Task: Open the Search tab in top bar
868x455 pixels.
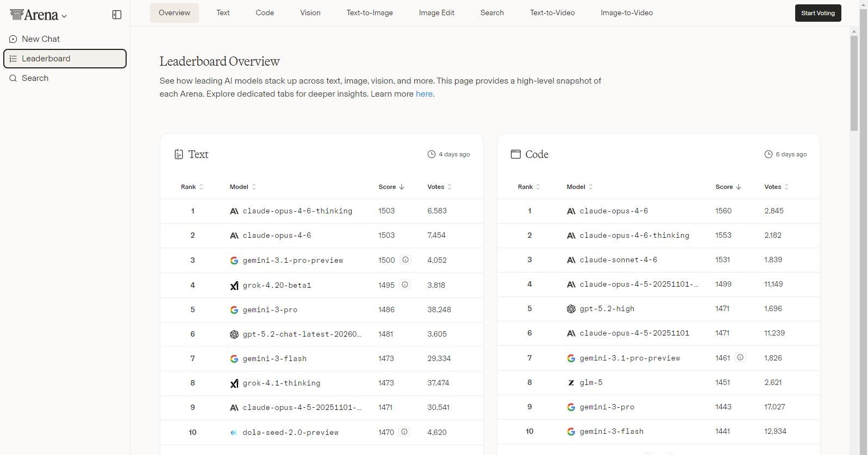Action: pos(492,12)
